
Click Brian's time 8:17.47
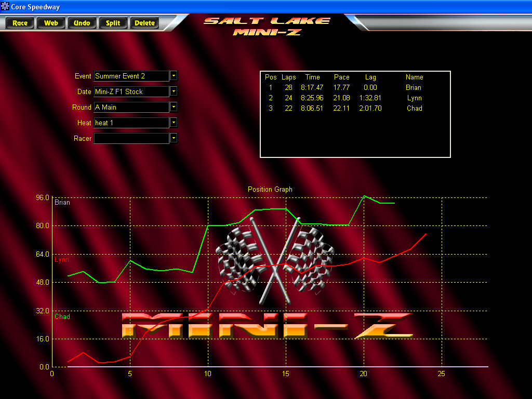pos(312,87)
